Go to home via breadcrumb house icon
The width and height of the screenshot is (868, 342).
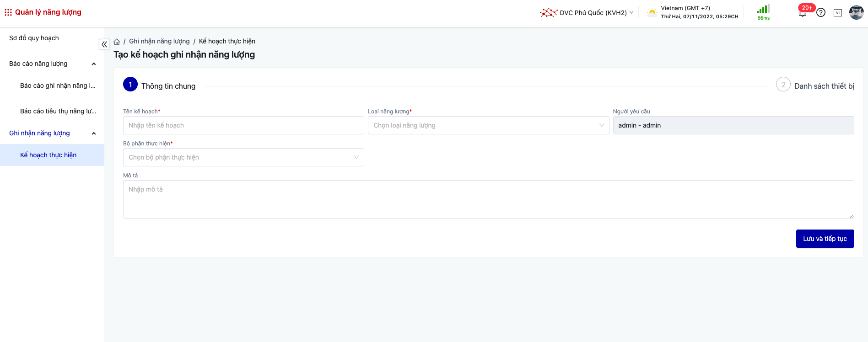117,42
